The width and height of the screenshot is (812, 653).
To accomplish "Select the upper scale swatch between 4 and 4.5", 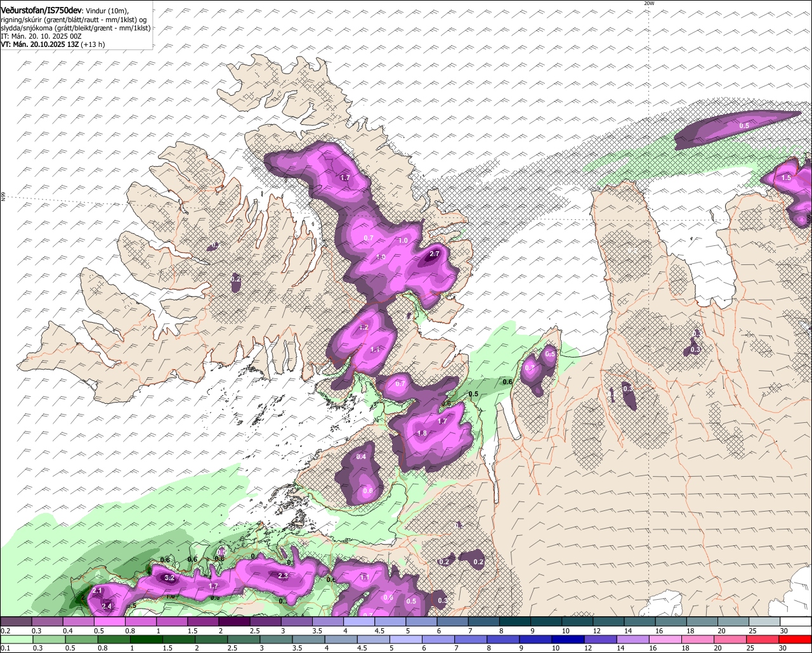I will pyautogui.click(x=359, y=621).
